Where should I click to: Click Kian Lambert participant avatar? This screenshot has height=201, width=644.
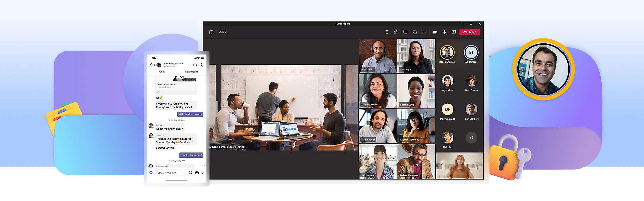pyautogui.click(x=471, y=109)
